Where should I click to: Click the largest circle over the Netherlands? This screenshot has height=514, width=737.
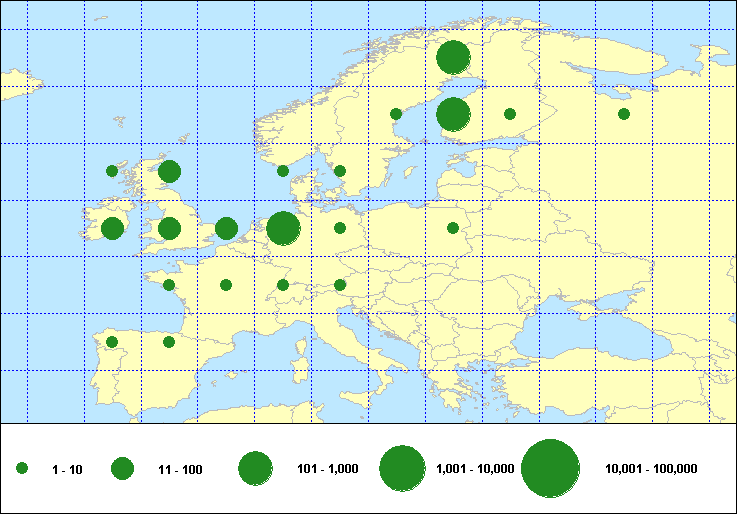pyautogui.click(x=283, y=228)
